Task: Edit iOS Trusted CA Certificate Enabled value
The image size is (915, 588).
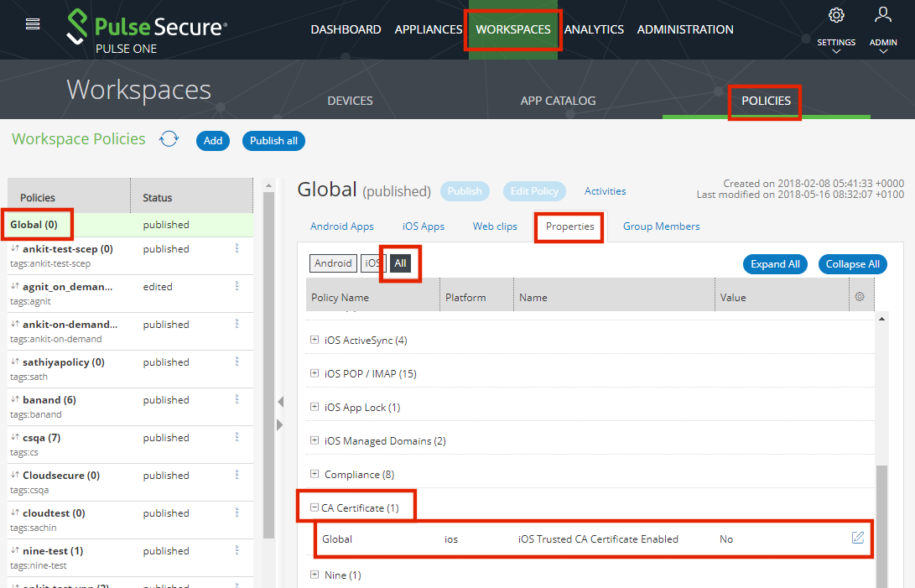Action: (857, 538)
